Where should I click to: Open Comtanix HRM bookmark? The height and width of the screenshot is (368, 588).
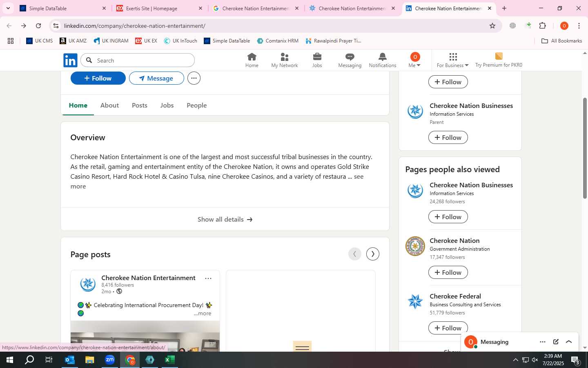[278, 41]
